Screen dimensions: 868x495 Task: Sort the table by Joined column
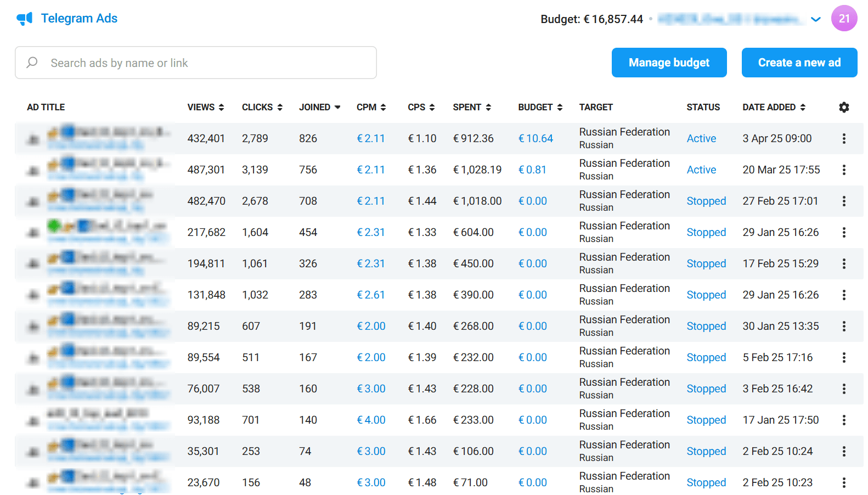click(x=319, y=108)
